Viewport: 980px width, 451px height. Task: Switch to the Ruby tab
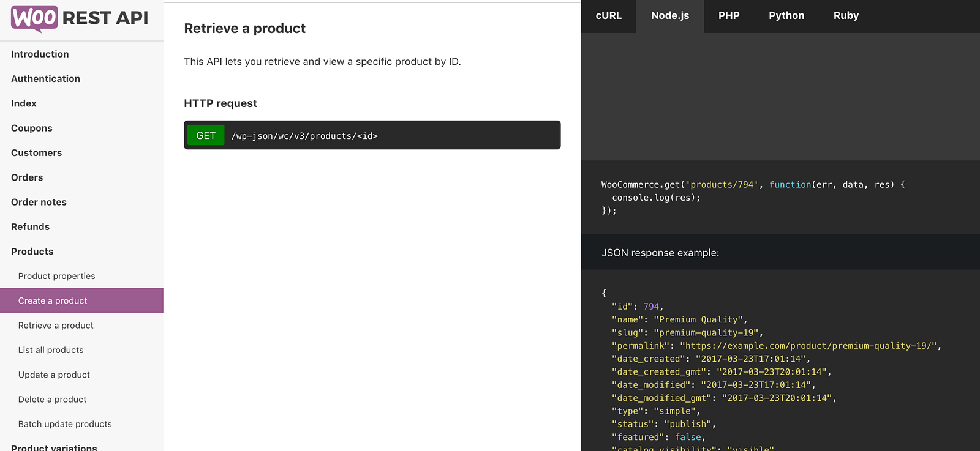pyautogui.click(x=846, y=16)
